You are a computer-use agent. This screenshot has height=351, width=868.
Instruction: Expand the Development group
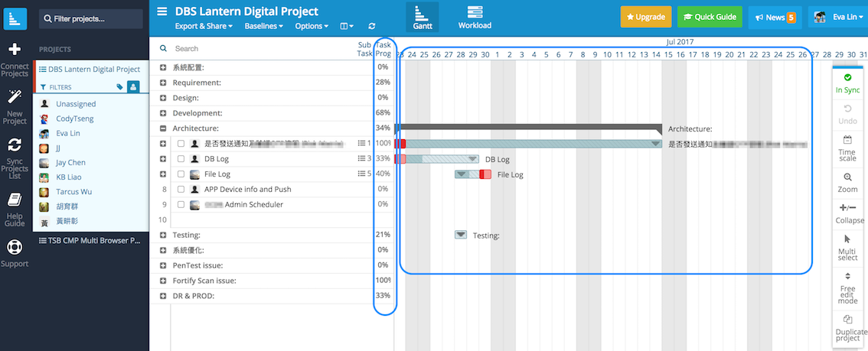coord(163,112)
